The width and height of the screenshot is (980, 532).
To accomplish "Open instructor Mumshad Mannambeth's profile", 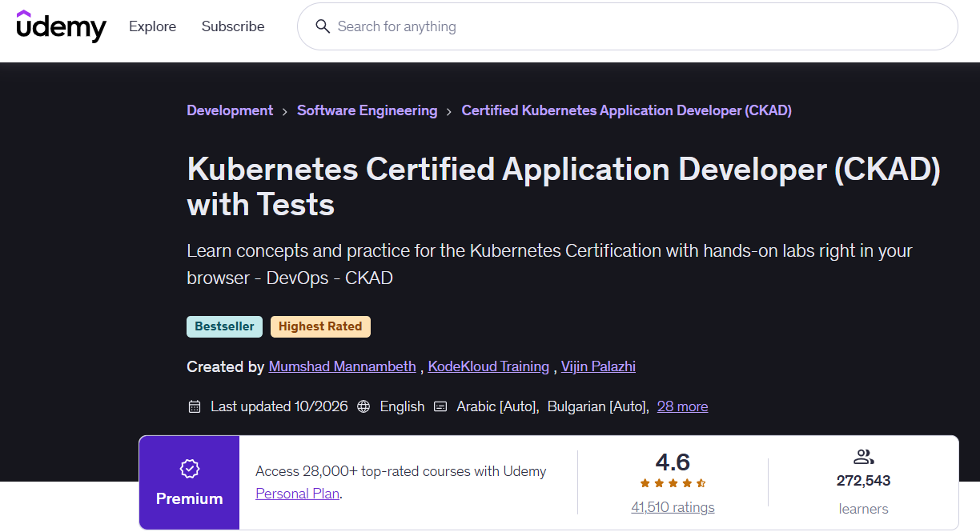I will coord(343,366).
